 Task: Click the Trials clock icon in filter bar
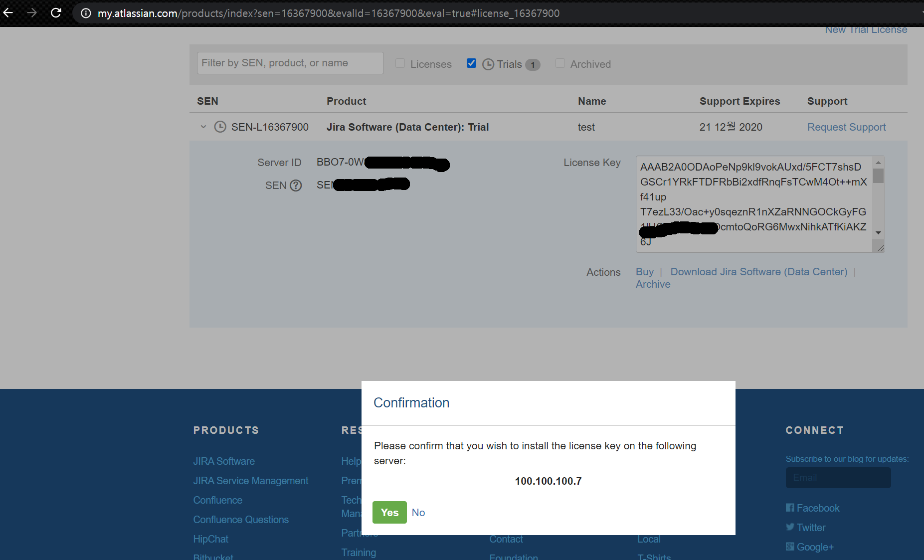tap(488, 64)
